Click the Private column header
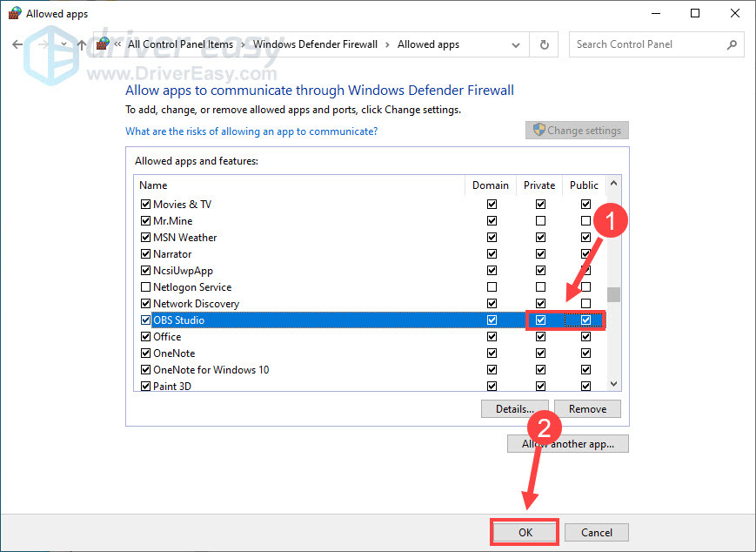756x552 pixels. tap(539, 185)
